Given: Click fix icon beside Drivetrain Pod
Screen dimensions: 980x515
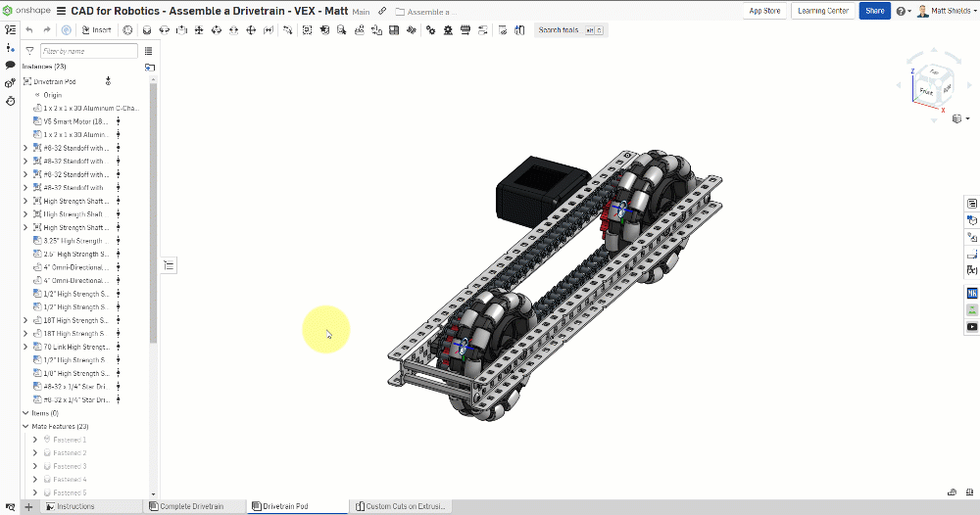Looking at the screenshot, I should coord(108,81).
